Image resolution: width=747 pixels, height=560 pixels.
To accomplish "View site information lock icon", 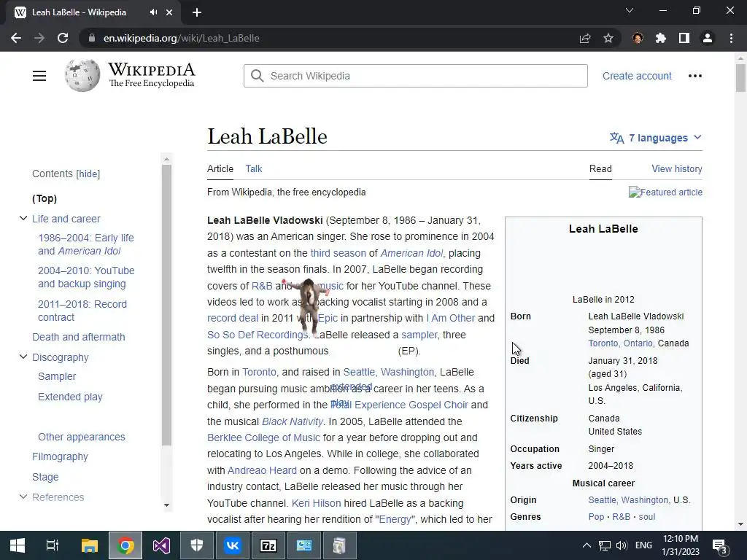I will click(x=92, y=38).
